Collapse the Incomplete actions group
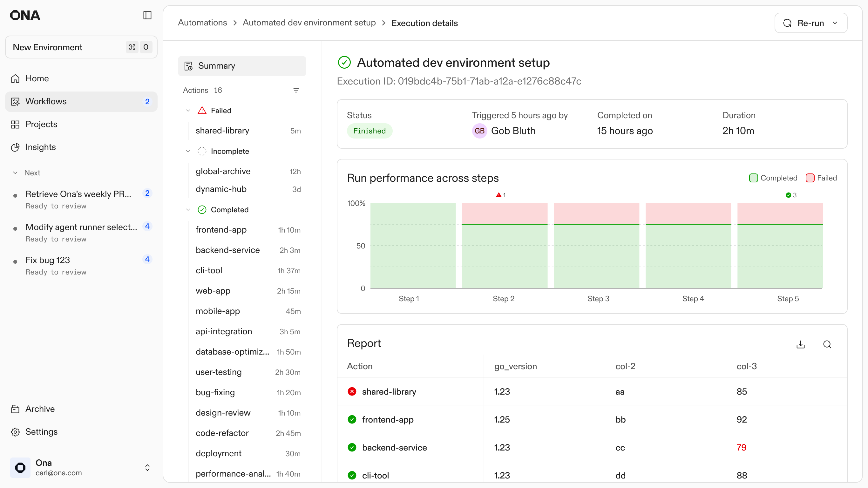Image resolution: width=868 pixels, height=488 pixels. [x=188, y=151]
